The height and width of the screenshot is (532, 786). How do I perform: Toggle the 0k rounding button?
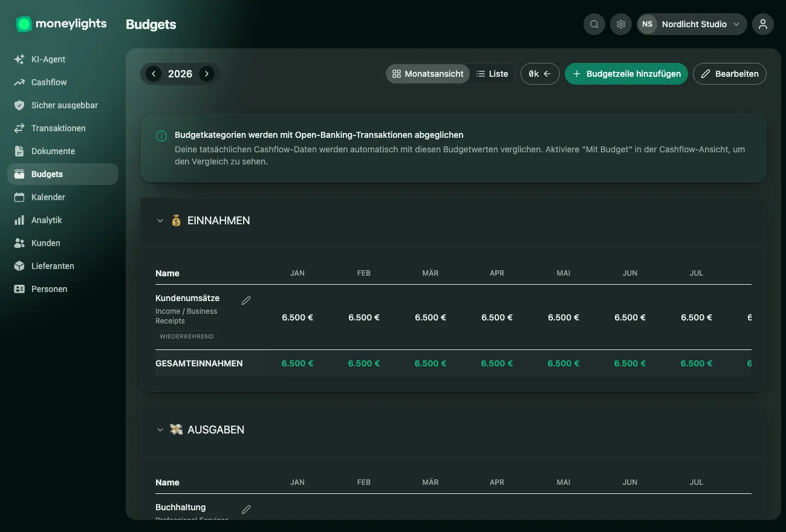(540, 74)
